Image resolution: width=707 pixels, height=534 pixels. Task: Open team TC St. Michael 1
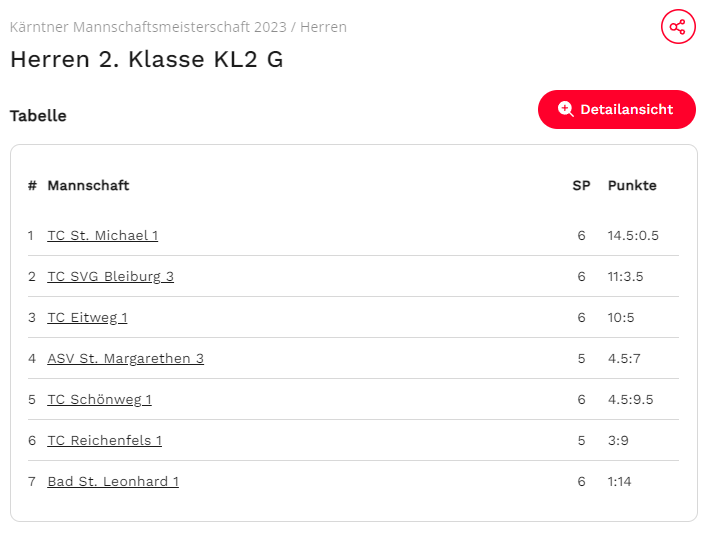103,235
